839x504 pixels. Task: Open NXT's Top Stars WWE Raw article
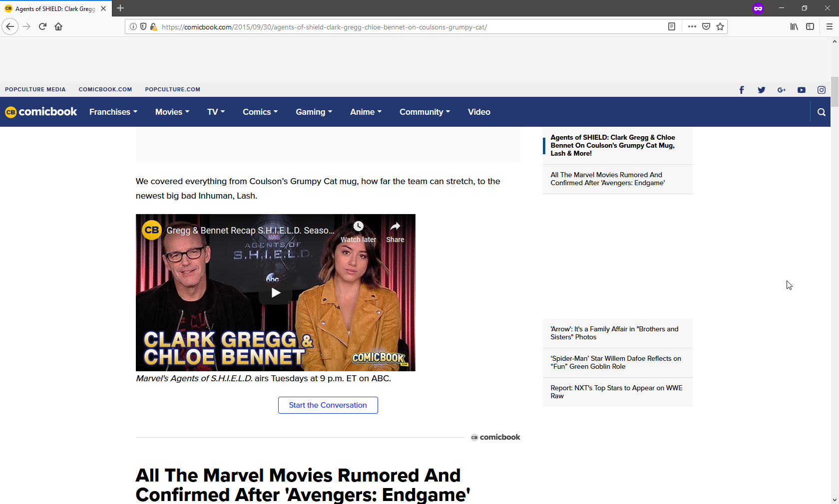pos(617,392)
